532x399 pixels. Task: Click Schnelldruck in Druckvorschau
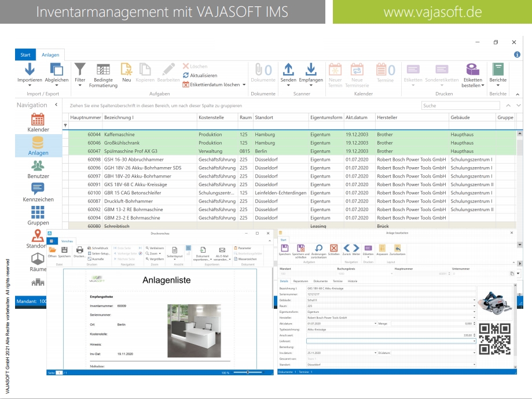click(98, 248)
